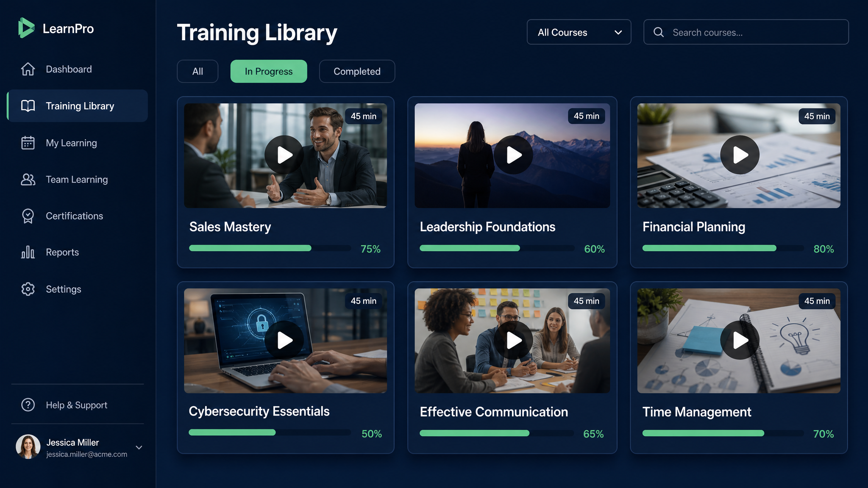The width and height of the screenshot is (868, 488).
Task: Select the All filter tab
Action: coord(198,71)
